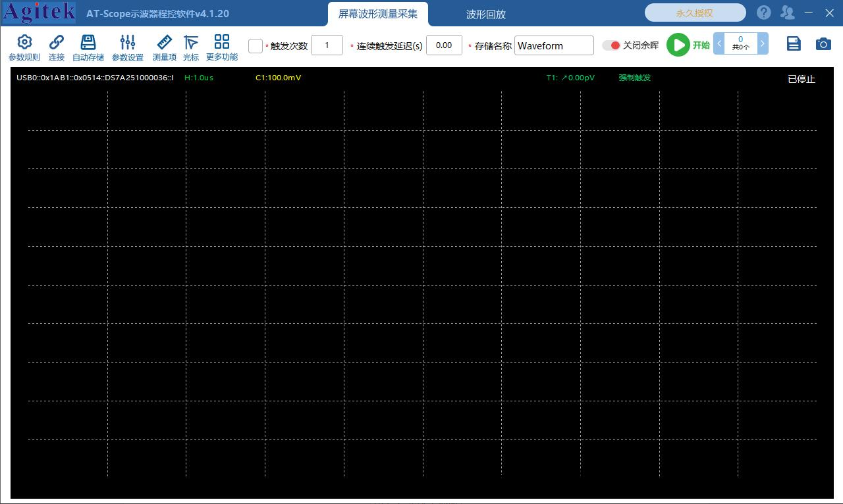Switch to 屏幕波形测量采集 tab
Viewport: 843px width, 504px height.
pyautogui.click(x=378, y=14)
